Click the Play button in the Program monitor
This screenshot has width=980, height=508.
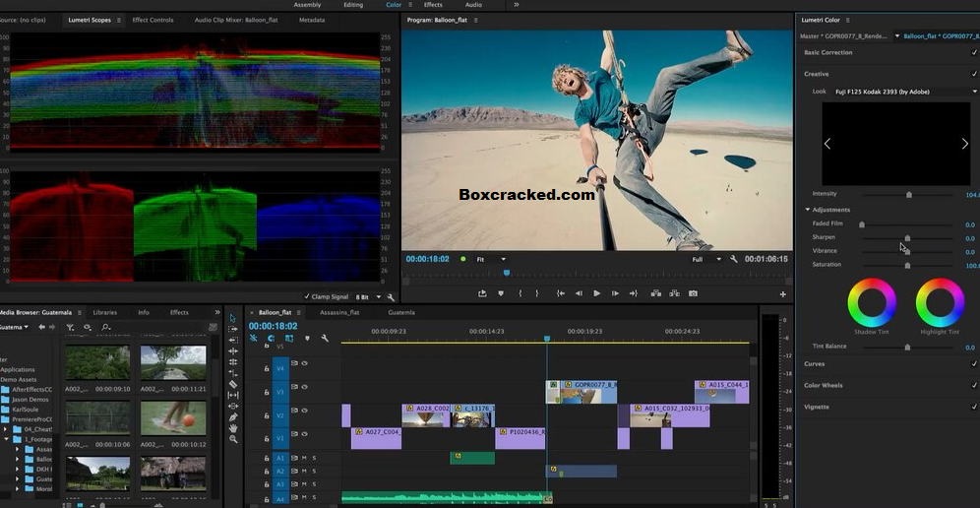597,293
